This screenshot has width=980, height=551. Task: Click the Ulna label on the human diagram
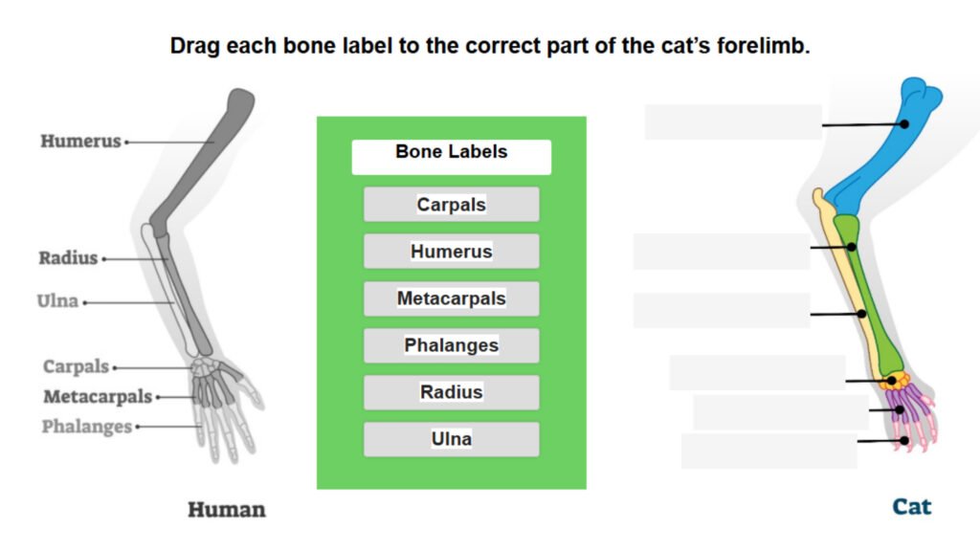tap(59, 300)
